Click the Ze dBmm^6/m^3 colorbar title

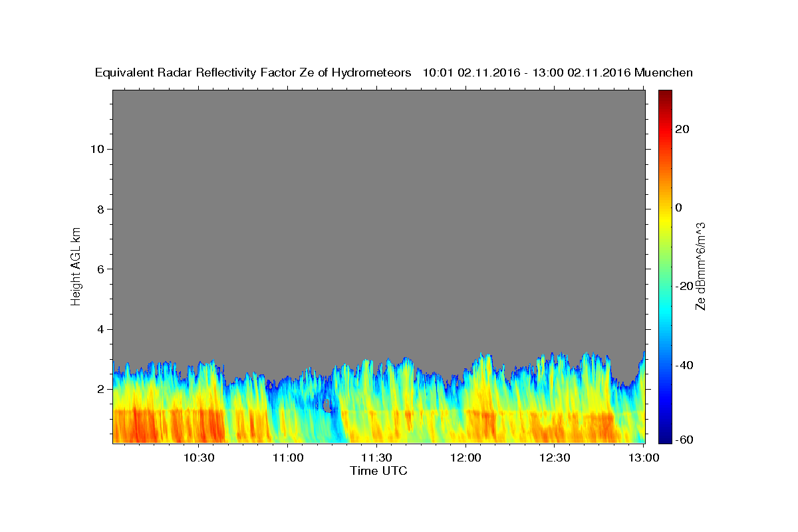tap(700, 266)
